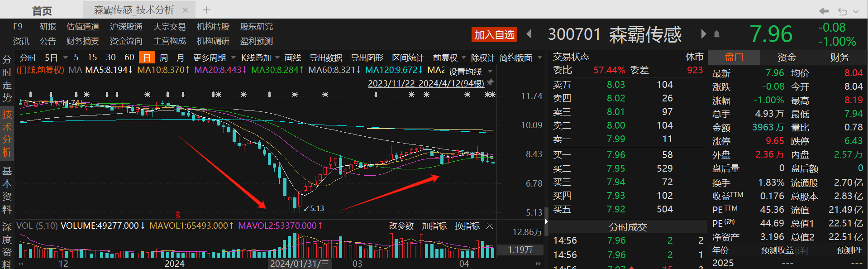Image resolution: width=868 pixels, height=269 pixels.
Task: Add a new tab with the plus icon
Action: (206, 10)
